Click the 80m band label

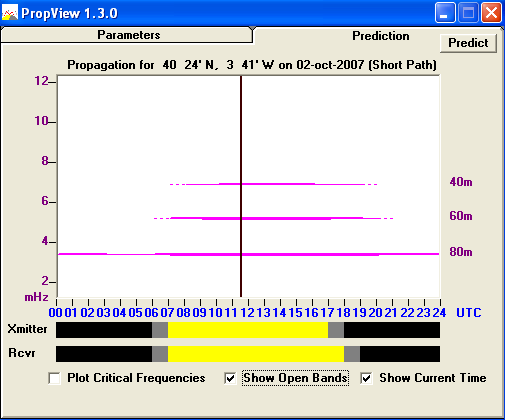461,252
